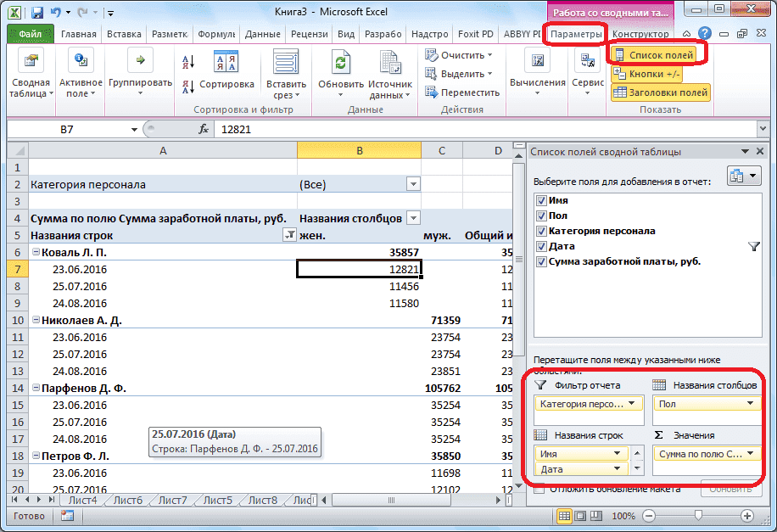
Task: Open the Категория персонала filter dropdown in cell B2
Action: [413, 183]
